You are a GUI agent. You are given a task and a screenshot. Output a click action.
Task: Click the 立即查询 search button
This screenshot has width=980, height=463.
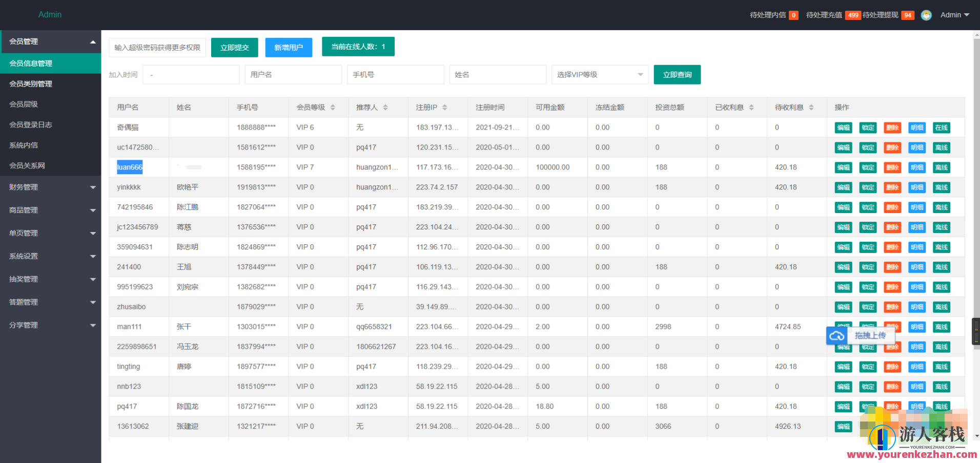coord(677,75)
